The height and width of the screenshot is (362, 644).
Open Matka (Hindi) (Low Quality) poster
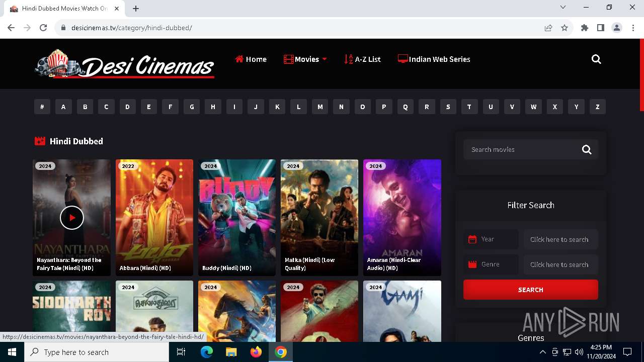click(x=319, y=218)
